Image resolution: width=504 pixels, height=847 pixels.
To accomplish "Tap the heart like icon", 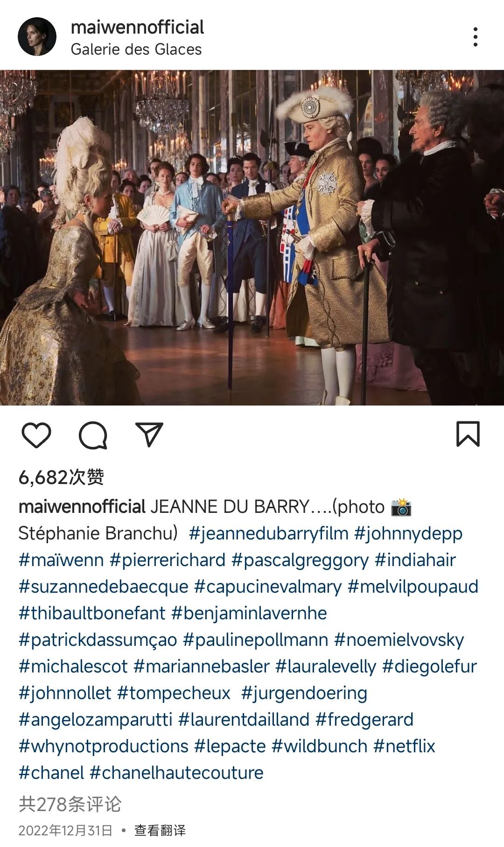I will (36, 435).
